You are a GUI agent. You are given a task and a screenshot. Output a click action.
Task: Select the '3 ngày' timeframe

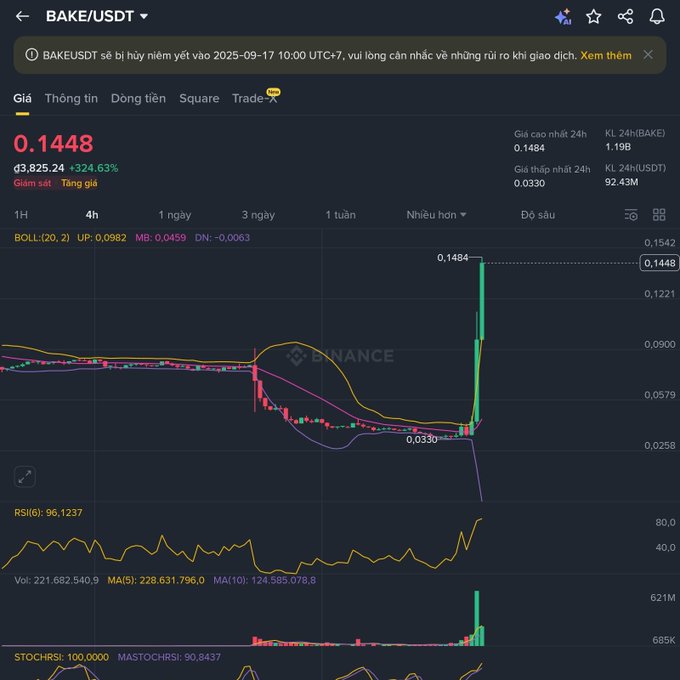click(x=258, y=215)
